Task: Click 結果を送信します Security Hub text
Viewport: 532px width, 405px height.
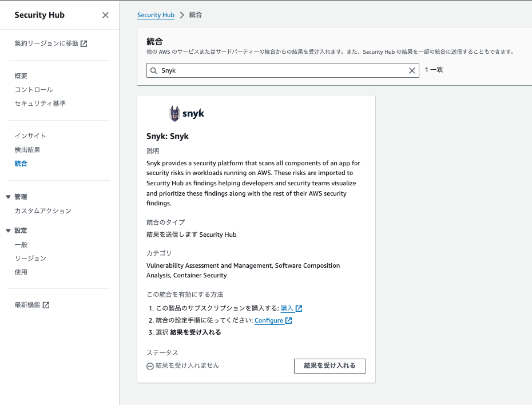Action: [x=192, y=235]
